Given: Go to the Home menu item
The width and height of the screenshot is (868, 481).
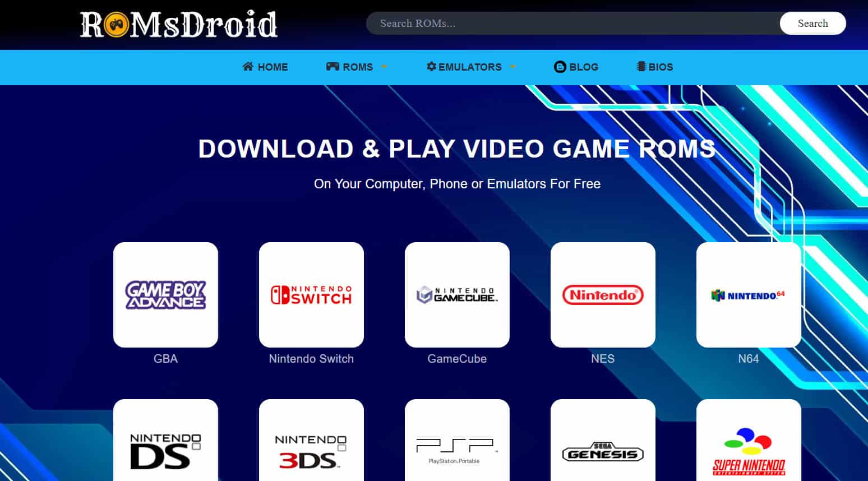Looking at the screenshot, I should [x=265, y=67].
